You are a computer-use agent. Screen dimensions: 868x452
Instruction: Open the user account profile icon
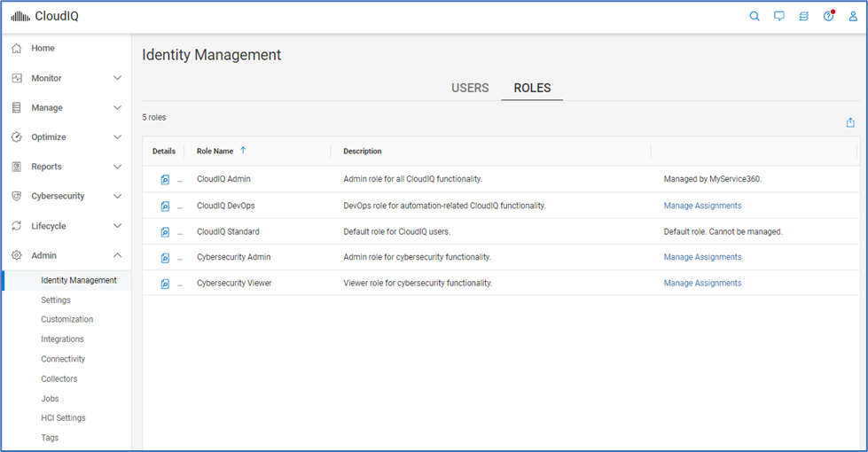click(x=853, y=16)
